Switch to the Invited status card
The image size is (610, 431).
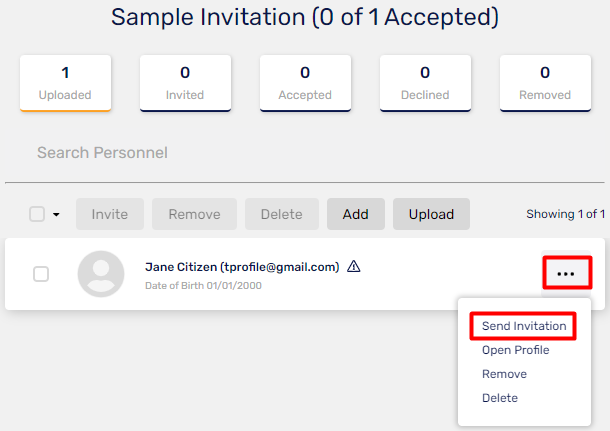pyautogui.click(x=185, y=83)
